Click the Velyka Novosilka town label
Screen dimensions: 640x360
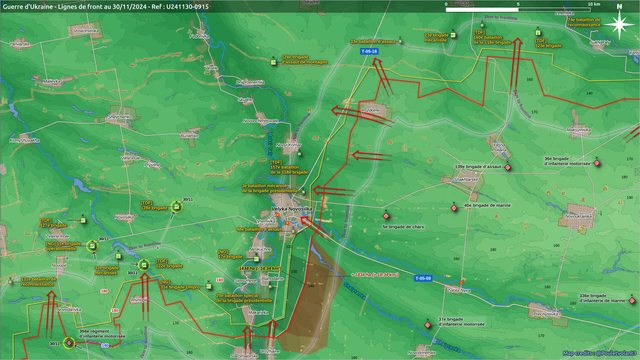pyautogui.click(x=291, y=209)
